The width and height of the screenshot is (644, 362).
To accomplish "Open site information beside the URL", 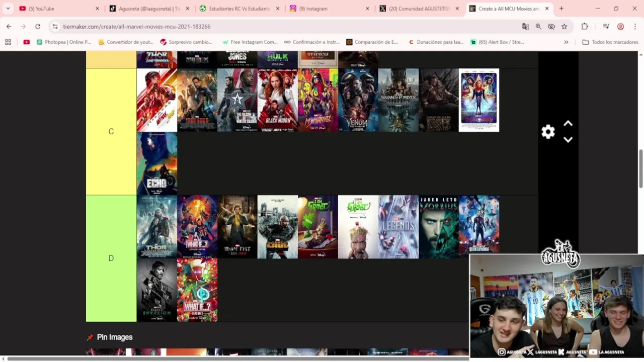I will [x=55, y=27].
